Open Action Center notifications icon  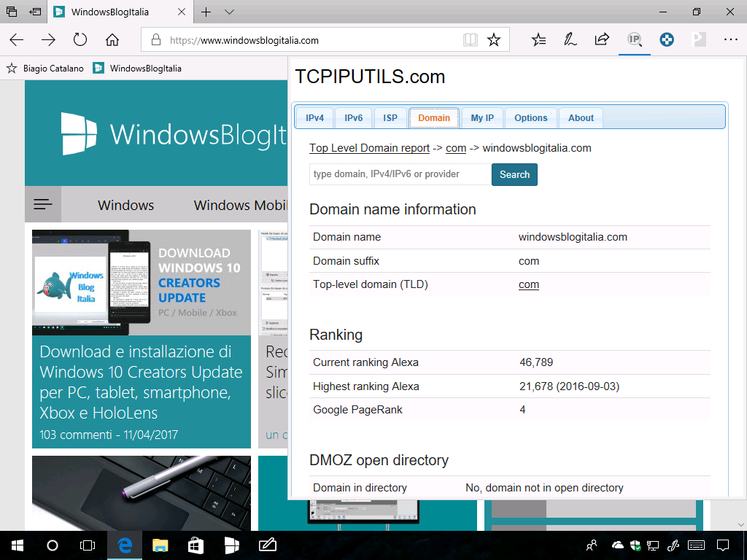[723, 545]
